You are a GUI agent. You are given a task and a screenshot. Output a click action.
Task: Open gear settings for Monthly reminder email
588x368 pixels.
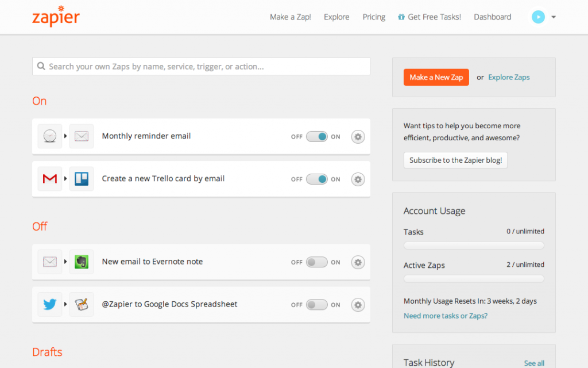tap(358, 137)
